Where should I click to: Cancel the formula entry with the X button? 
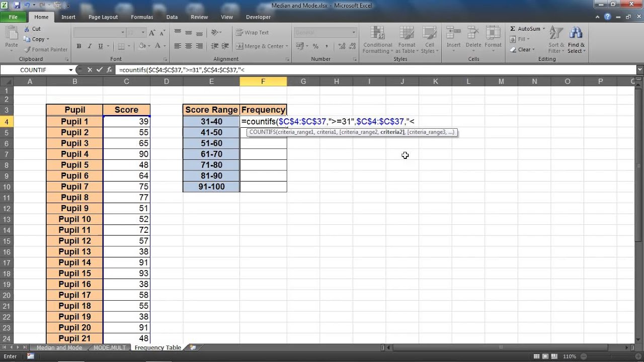point(90,70)
